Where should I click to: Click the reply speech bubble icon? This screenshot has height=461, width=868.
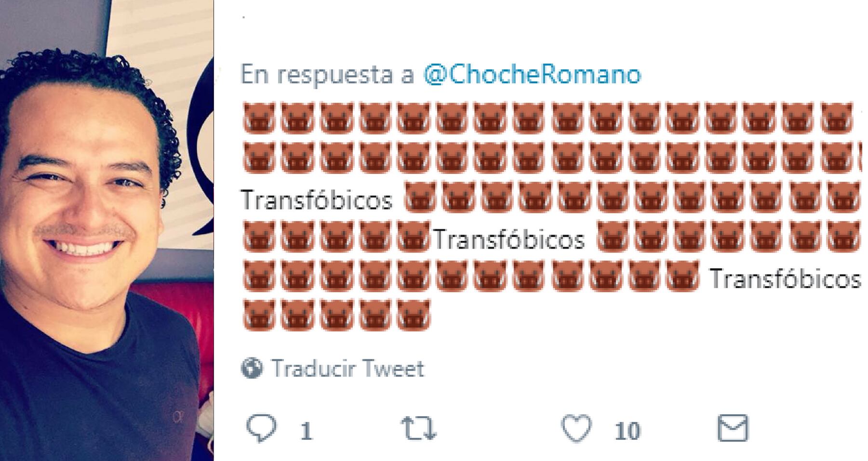[x=262, y=428]
